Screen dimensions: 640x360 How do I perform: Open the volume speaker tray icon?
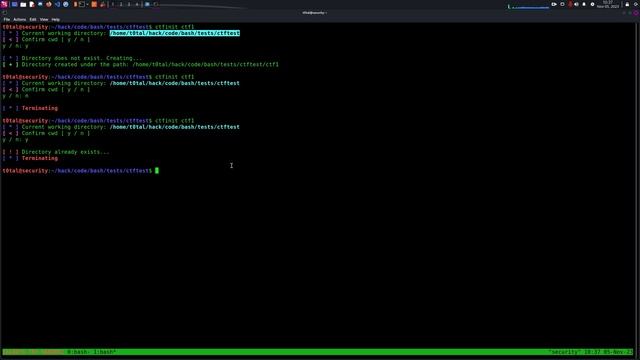point(576,4)
